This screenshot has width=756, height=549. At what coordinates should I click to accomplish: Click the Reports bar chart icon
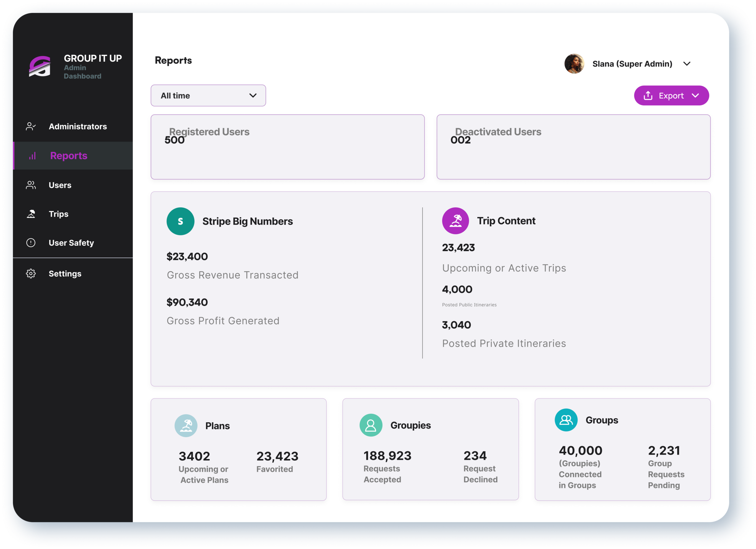tap(32, 156)
